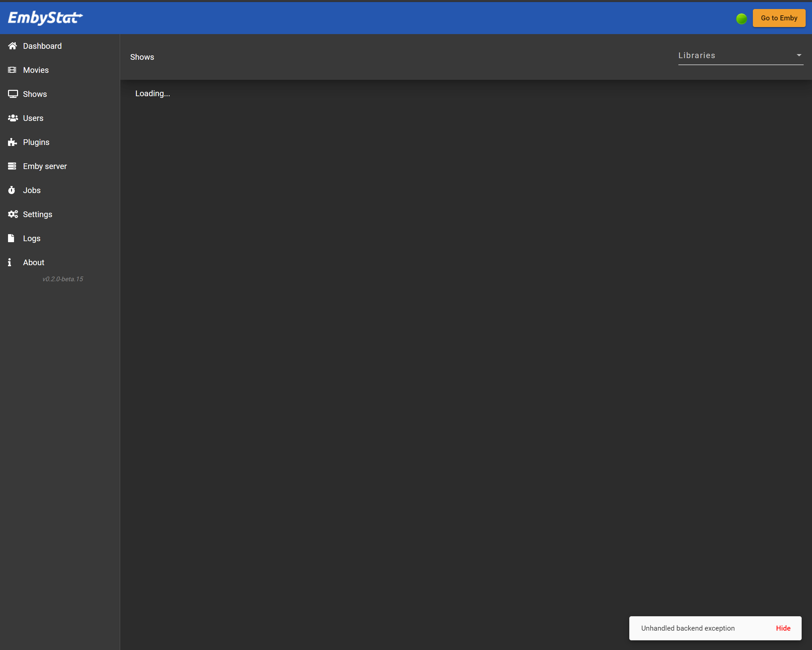Click the Logs document icon

point(11,238)
